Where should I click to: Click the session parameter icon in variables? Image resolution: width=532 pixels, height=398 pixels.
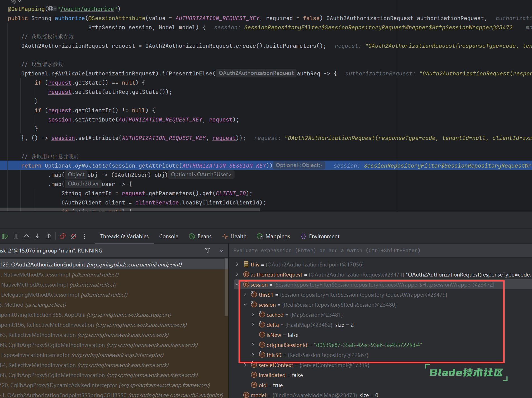(246, 284)
